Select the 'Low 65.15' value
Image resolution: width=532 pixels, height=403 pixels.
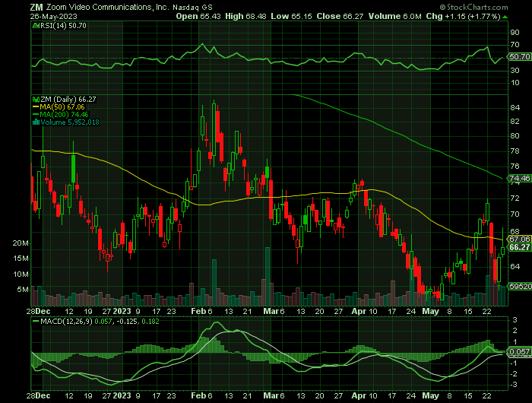click(291, 16)
